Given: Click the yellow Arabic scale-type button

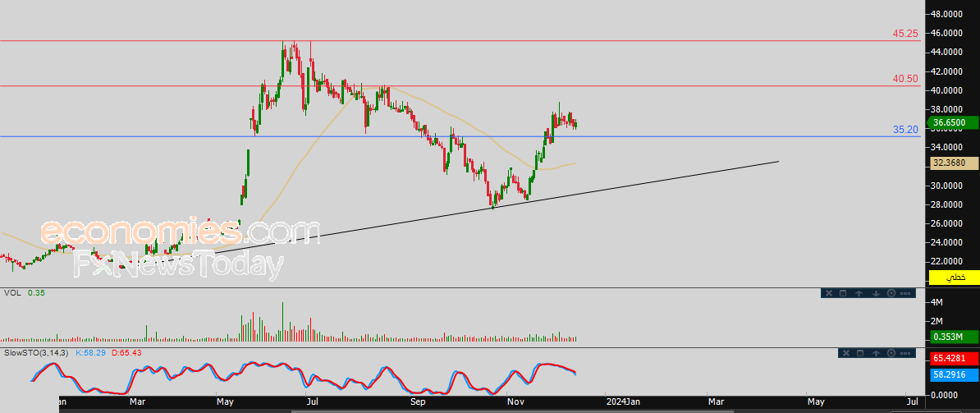Looking at the screenshot, I should 954,278.
